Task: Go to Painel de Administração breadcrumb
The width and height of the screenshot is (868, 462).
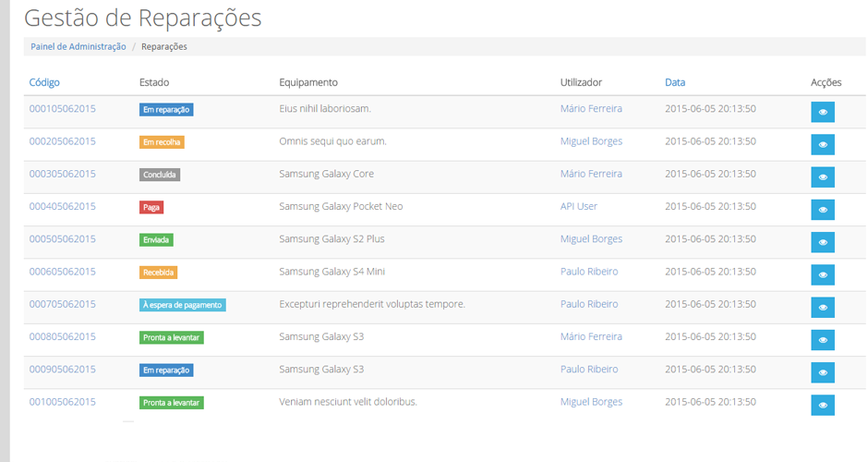Action: click(78, 46)
